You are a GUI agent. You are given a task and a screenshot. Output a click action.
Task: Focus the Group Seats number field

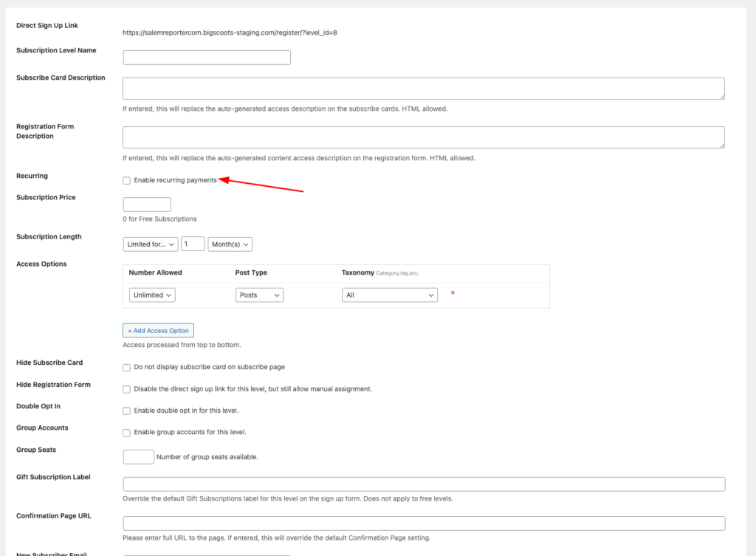138,457
